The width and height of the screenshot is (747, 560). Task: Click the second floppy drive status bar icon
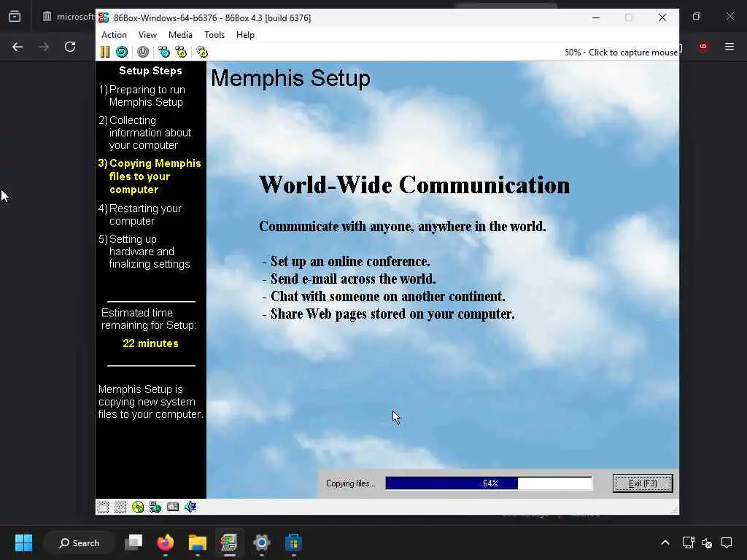coord(120,507)
